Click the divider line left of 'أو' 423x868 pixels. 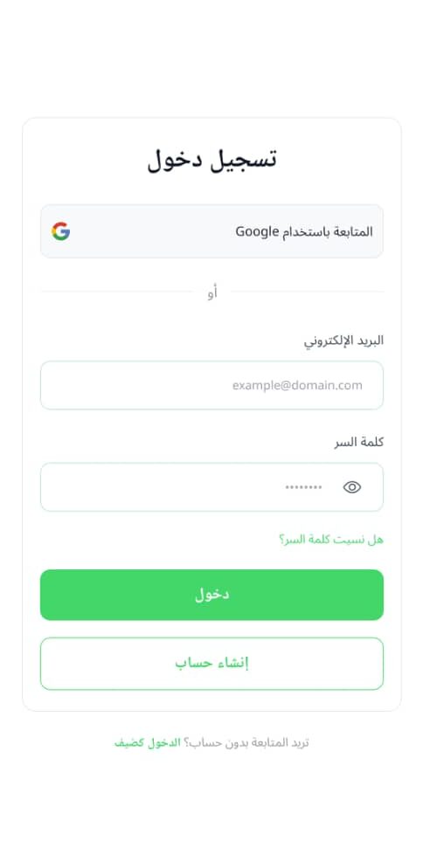tap(117, 292)
